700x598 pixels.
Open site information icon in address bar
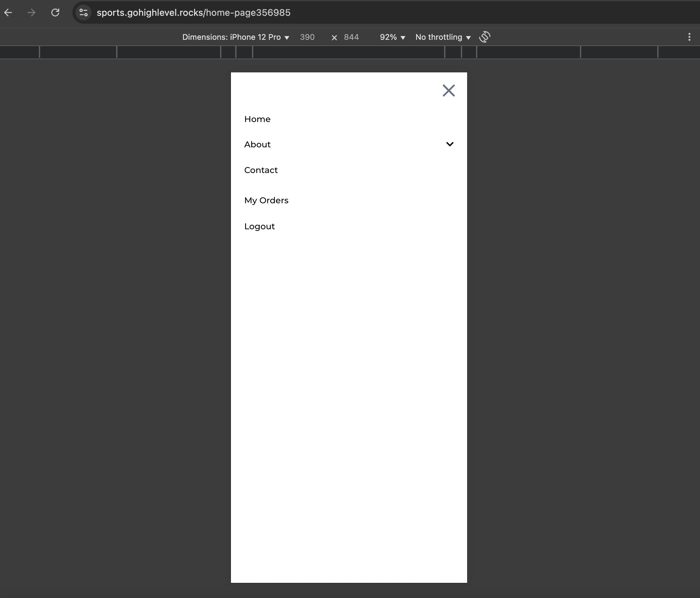coord(84,13)
